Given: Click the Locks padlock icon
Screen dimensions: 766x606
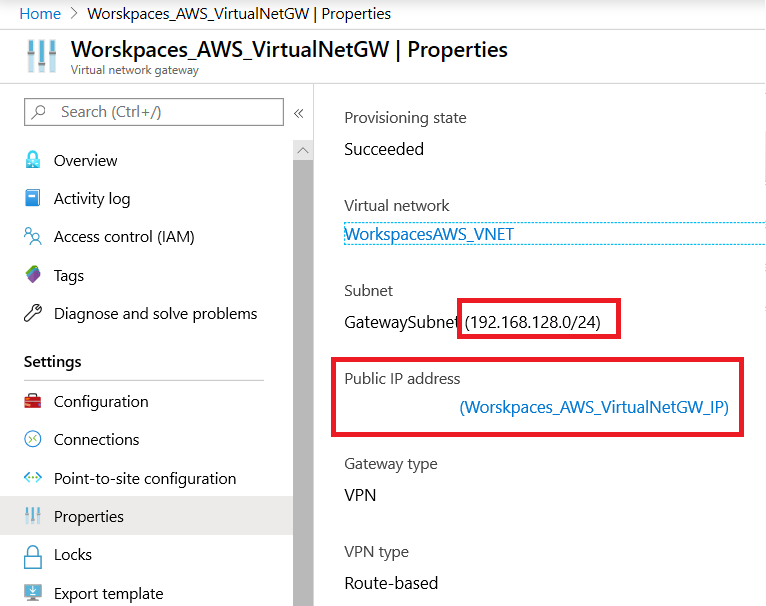Looking at the screenshot, I should click(33, 557).
